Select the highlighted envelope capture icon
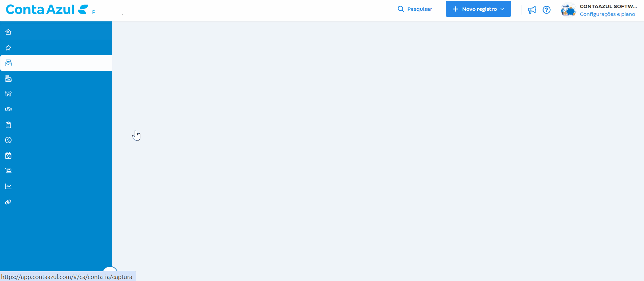644x281 pixels. [8, 63]
